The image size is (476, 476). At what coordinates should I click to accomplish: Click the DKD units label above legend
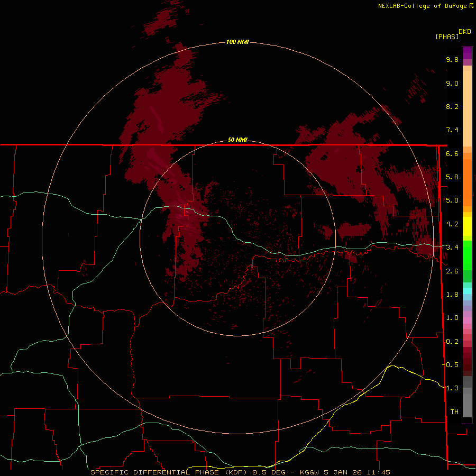(x=465, y=31)
